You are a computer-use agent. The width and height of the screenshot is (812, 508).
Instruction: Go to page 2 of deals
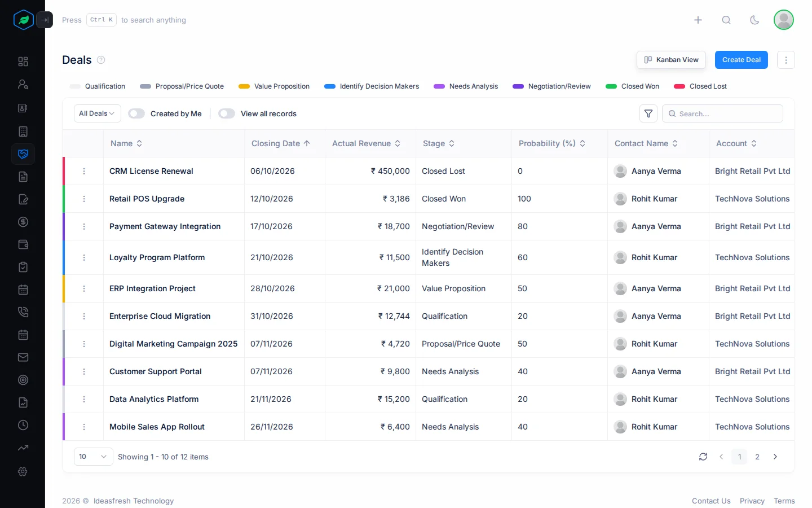point(757,457)
